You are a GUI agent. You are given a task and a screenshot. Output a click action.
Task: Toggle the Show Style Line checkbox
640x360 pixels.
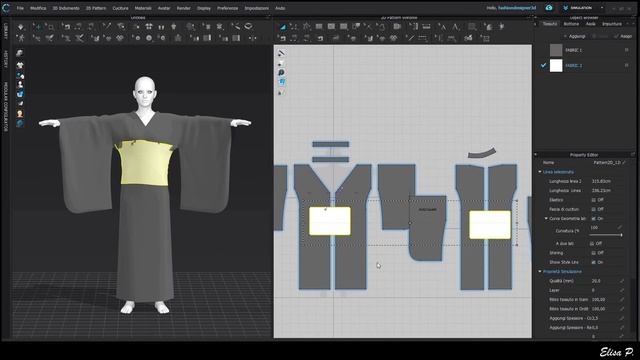point(593,262)
